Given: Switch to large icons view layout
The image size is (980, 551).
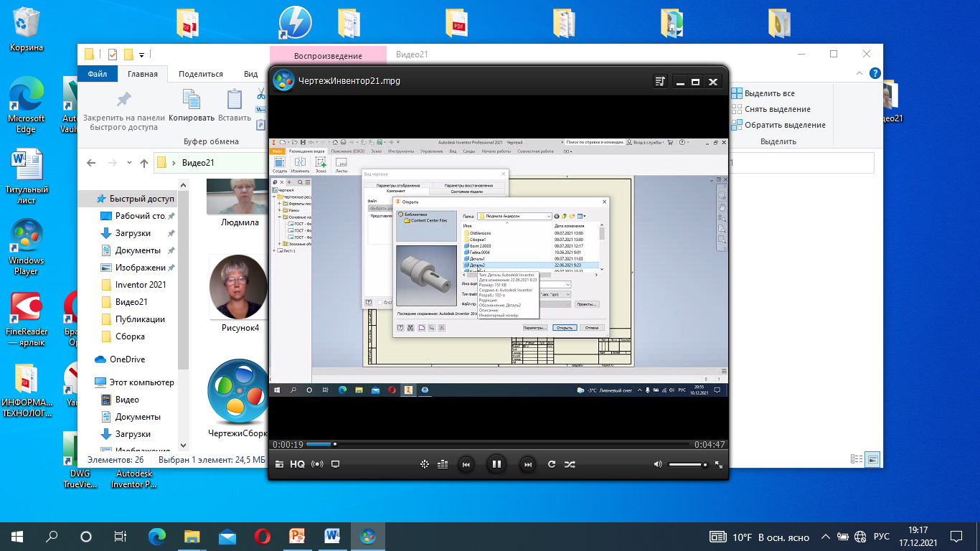Looking at the screenshot, I should [872, 459].
